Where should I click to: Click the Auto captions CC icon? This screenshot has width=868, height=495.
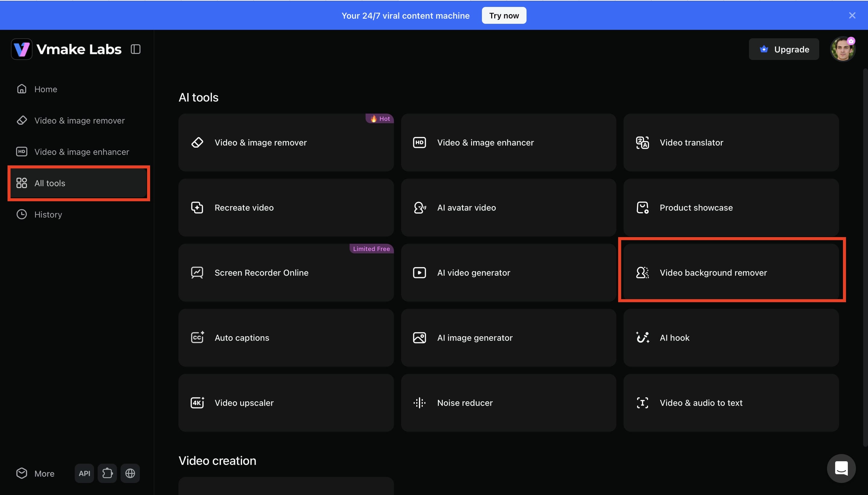pyautogui.click(x=197, y=337)
